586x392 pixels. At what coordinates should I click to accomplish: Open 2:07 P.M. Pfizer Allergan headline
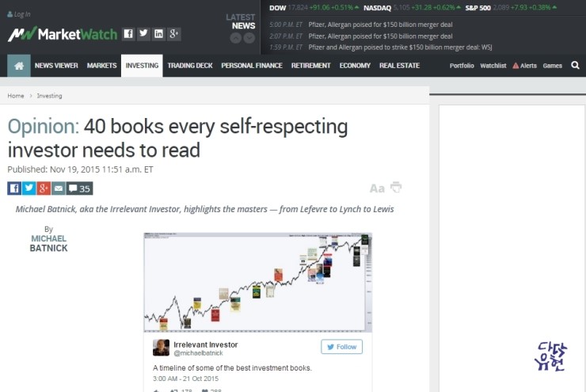380,36
